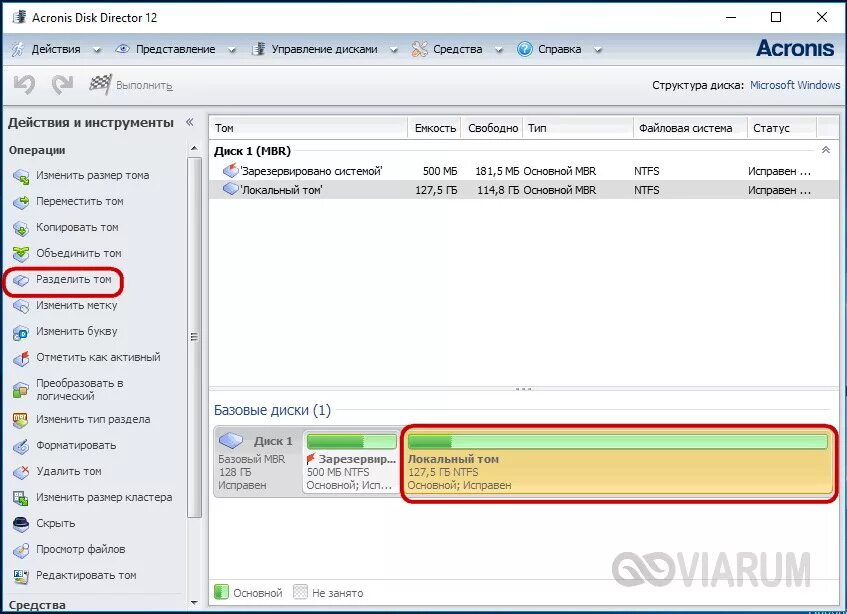Sort by the Свободно column header
Viewport: 847px width, 614px height.
point(492,128)
